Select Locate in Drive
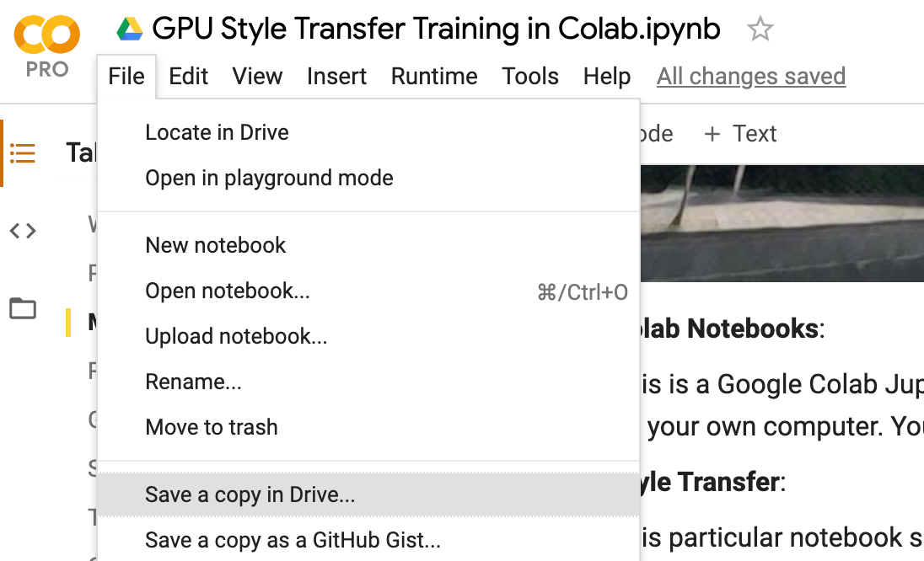 coord(217,132)
